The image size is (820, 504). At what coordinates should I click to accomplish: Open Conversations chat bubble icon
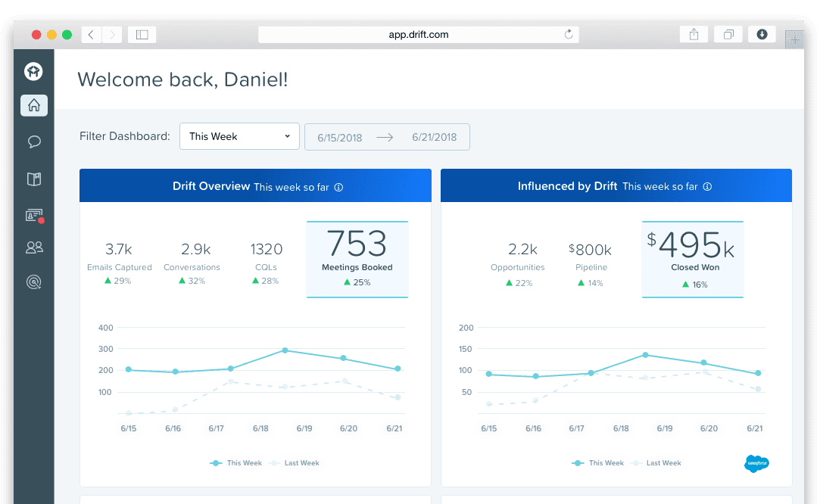34,142
